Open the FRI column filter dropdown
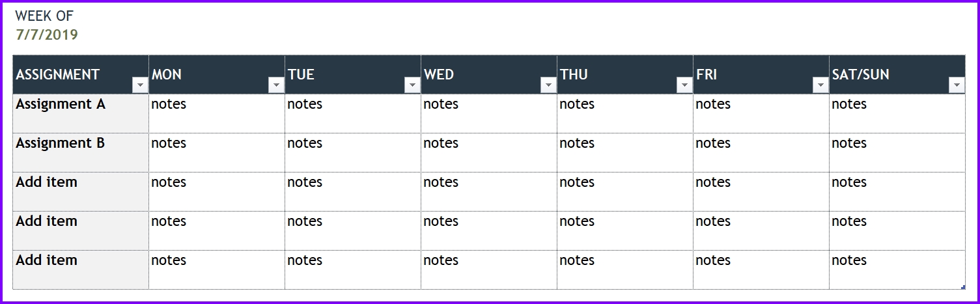The height and width of the screenshot is (304, 980). pos(820,85)
